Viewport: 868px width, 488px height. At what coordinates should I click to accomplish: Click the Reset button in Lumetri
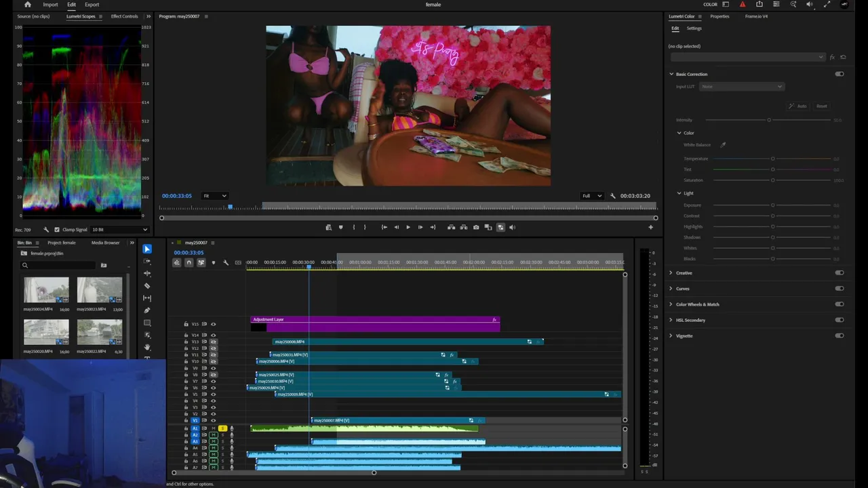(821, 106)
